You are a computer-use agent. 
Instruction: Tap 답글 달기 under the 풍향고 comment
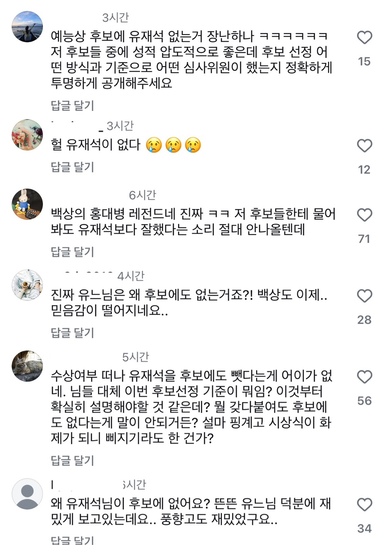(72, 540)
